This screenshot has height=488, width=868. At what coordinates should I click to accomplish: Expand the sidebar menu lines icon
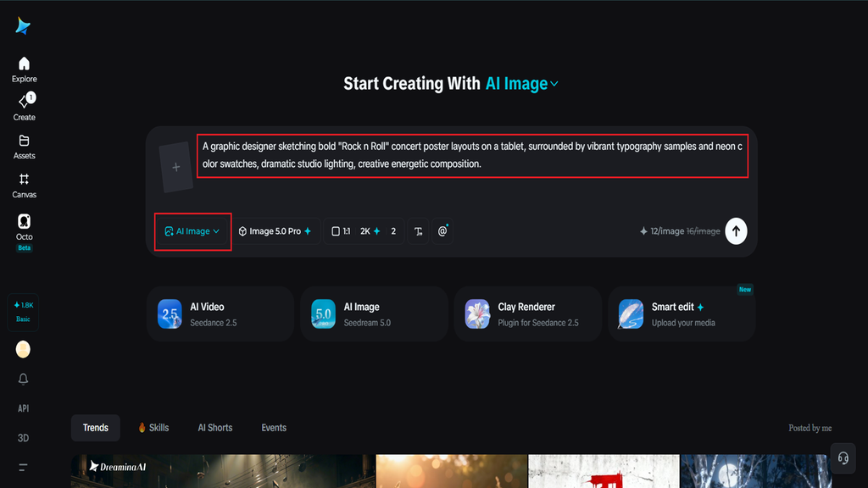(23, 468)
